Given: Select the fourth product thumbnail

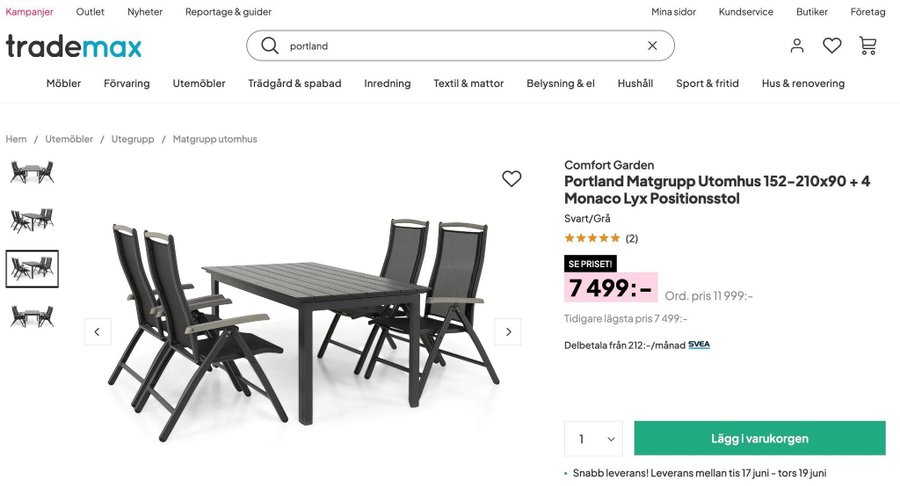Looking at the screenshot, I should 32,317.
